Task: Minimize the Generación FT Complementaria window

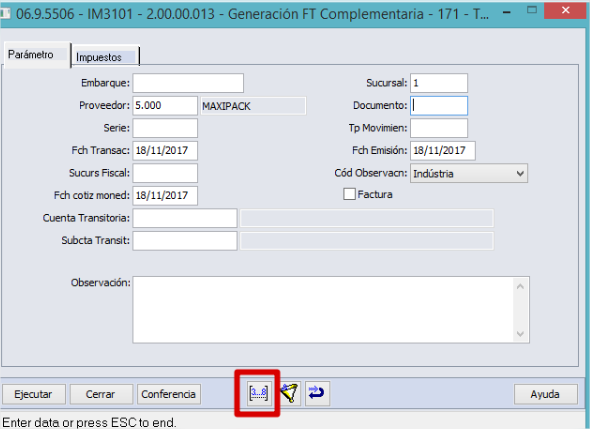Action: (x=507, y=12)
